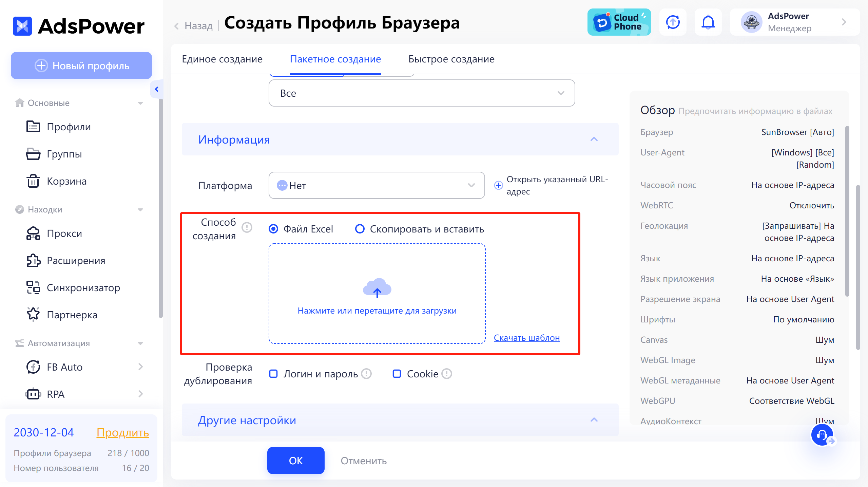Click the plus icon for URL address
Viewport: 868px width, 487px height.
(498, 185)
